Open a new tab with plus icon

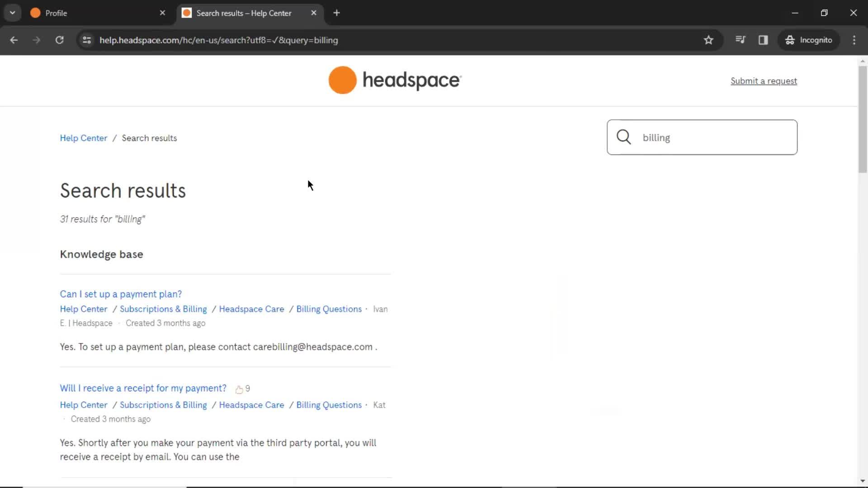[x=336, y=13]
